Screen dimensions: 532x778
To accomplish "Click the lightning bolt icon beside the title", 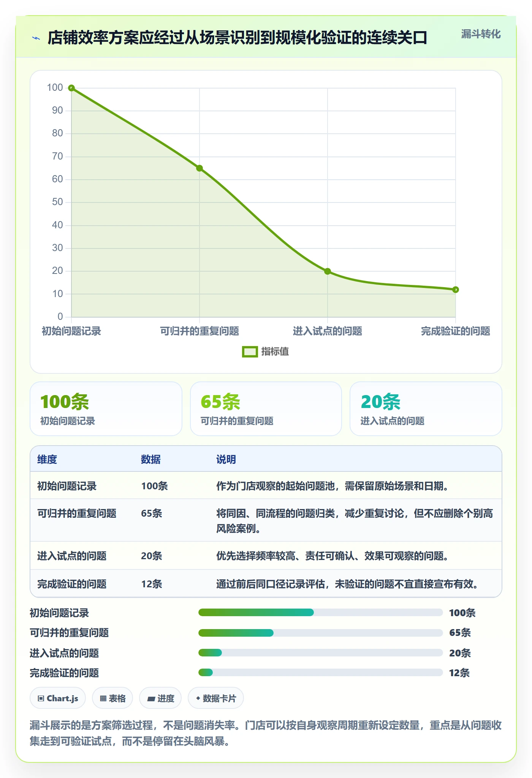I will click(x=36, y=38).
